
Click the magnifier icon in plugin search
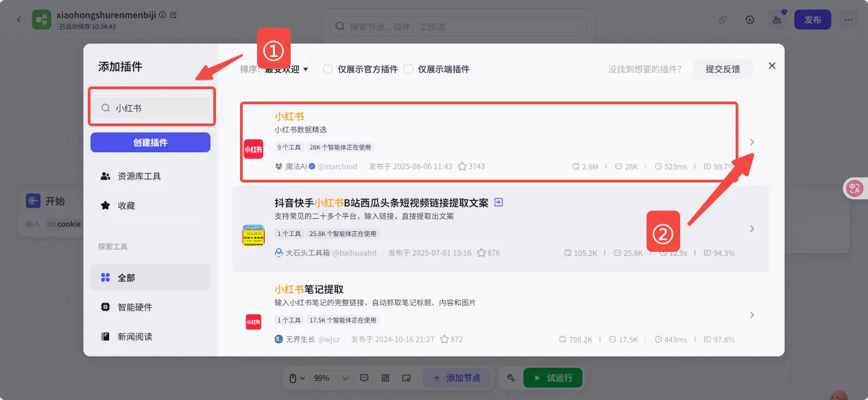pyautogui.click(x=106, y=108)
